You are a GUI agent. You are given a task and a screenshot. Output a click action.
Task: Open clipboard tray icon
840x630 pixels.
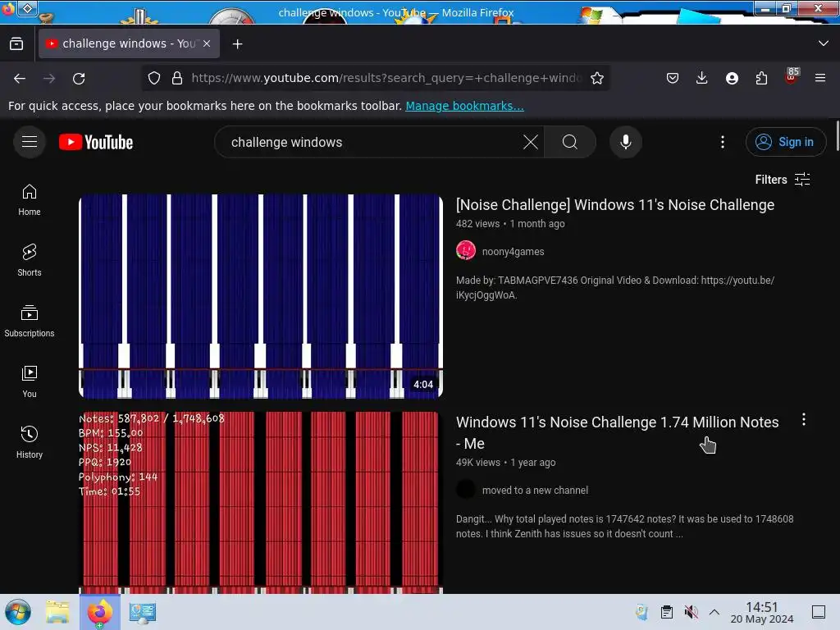point(666,612)
